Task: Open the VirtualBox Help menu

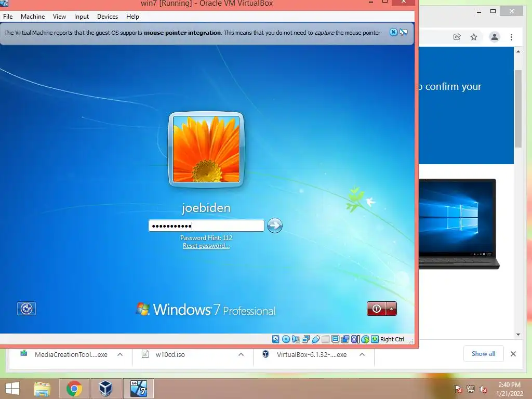Action: (x=132, y=16)
